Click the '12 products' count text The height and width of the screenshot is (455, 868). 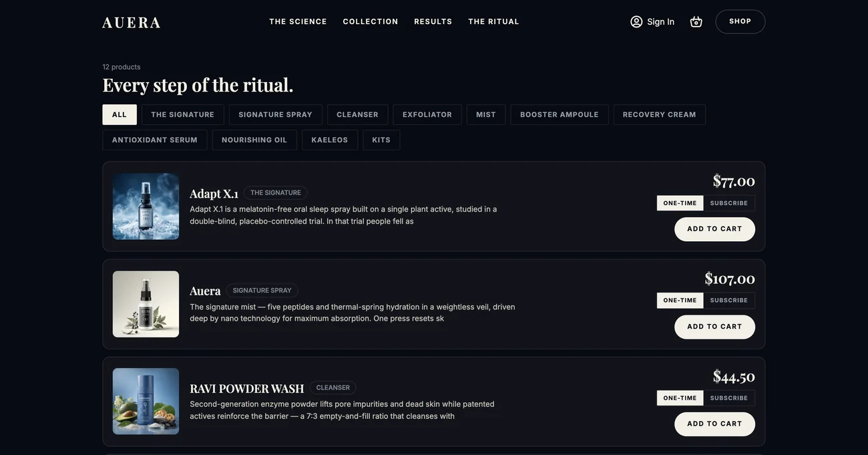(x=122, y=67)
